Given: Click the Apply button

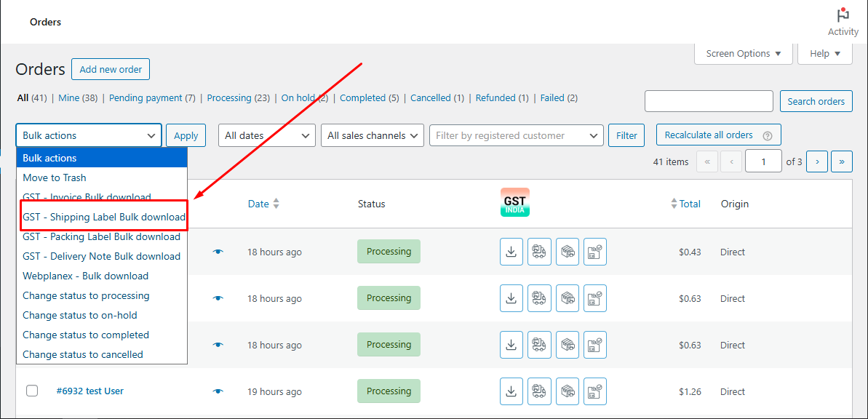Looking at the screenshot, I should (x=186, y=135).
